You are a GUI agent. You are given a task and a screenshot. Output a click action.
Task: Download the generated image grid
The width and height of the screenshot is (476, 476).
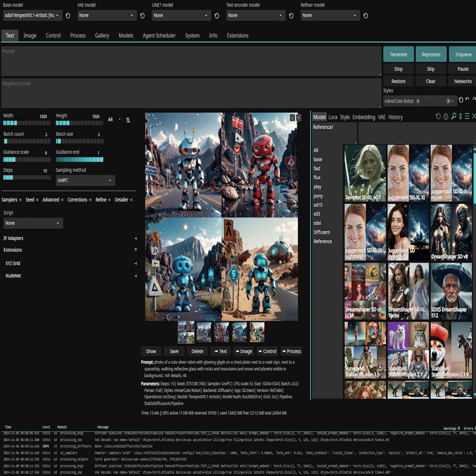click(x=292, y=117)
